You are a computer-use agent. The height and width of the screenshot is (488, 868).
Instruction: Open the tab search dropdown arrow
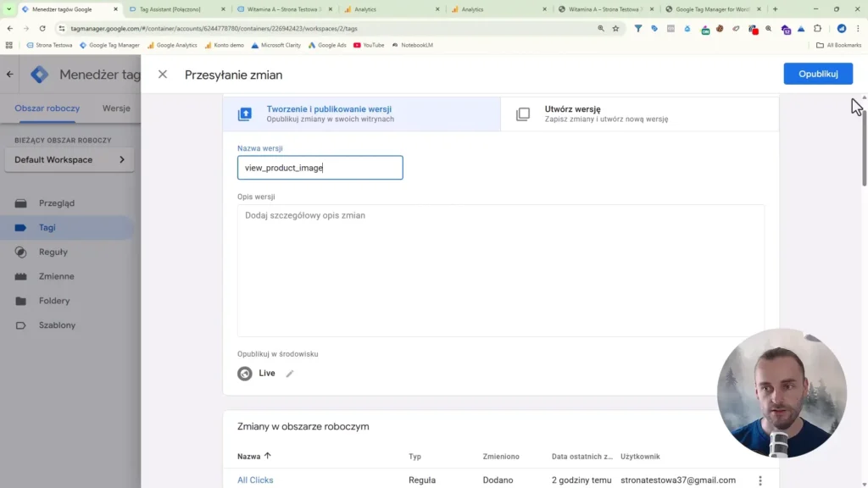[8, 9]
